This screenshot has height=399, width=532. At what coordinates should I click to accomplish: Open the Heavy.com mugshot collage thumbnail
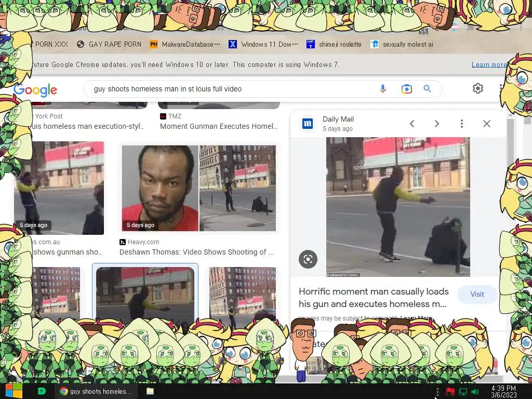[199, 188]
